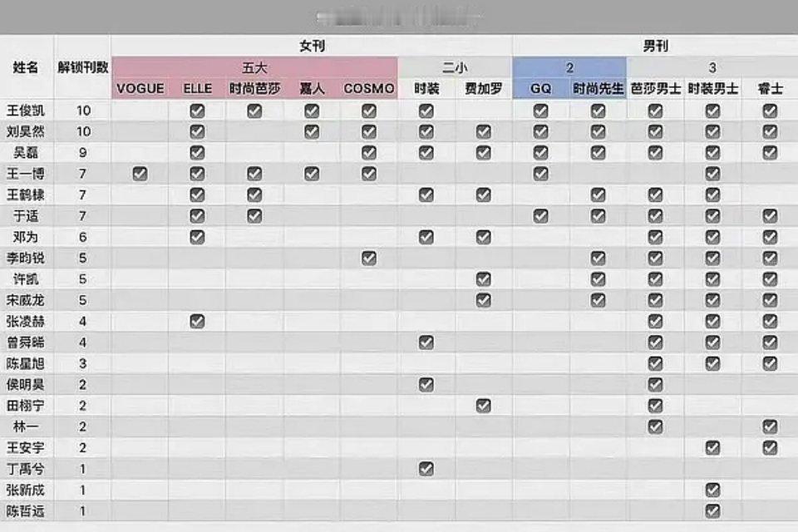Toggle 陈星旭's 睿士 checkbox
Screen dimensions: 798x532
coord(770,363)
